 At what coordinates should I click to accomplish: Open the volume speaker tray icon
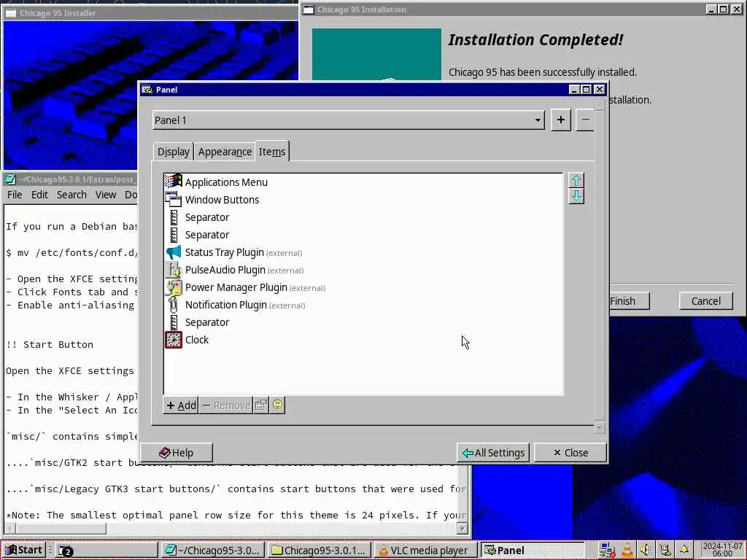[x=646, y=550]
